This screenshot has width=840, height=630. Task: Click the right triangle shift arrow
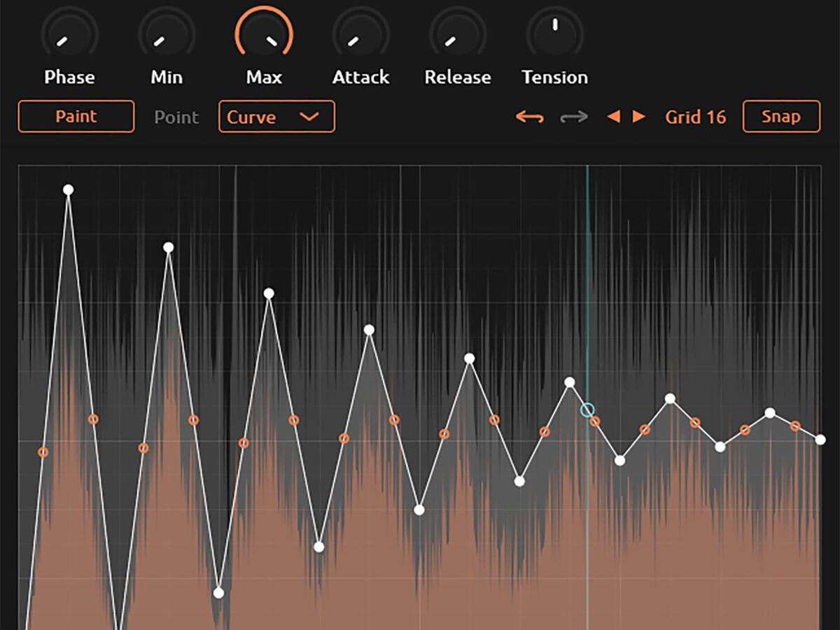coord(638,117)
